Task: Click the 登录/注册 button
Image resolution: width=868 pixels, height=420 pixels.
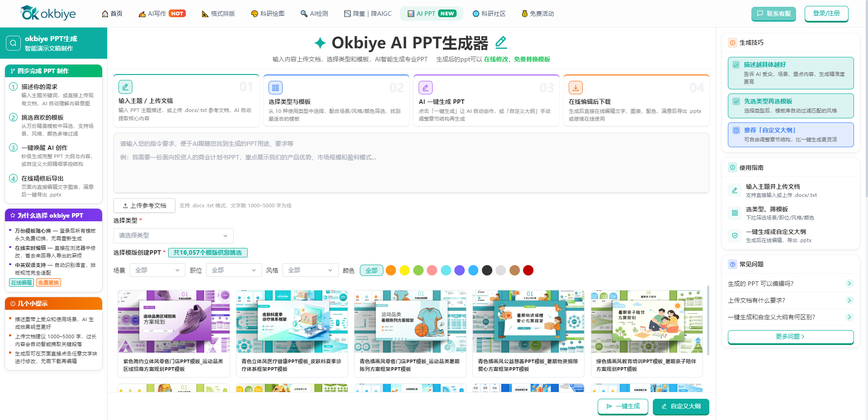Action: (826, 14)
